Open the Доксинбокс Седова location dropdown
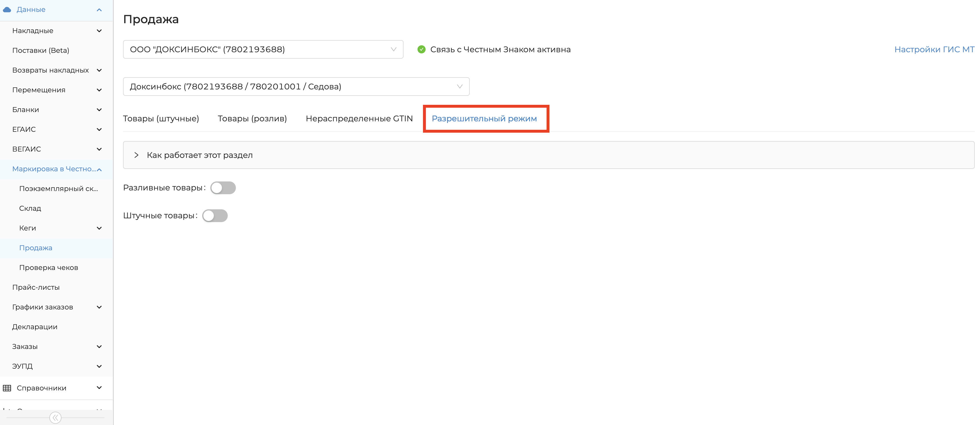The width and height of the screenshot is (980, 425). tap(296, 87)
